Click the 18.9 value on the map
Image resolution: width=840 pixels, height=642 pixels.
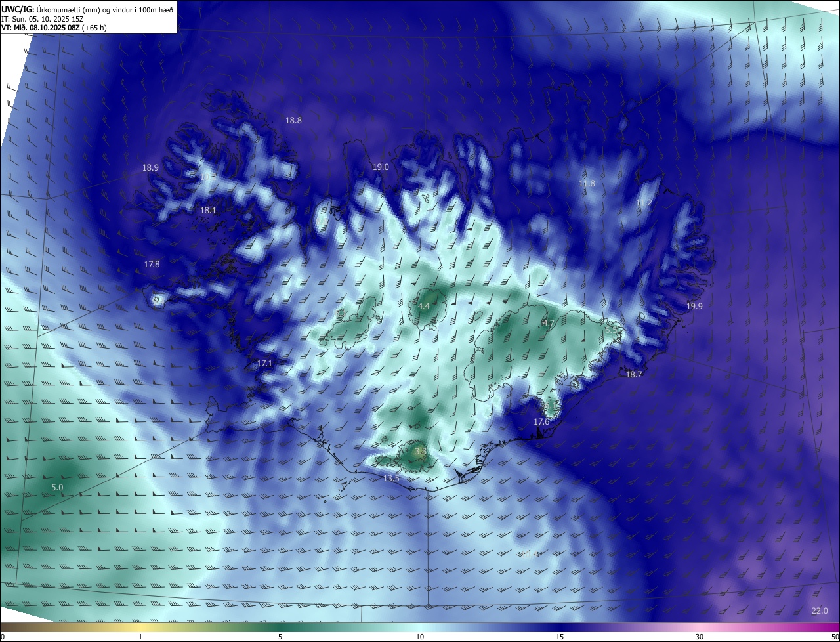coord(150,168)
